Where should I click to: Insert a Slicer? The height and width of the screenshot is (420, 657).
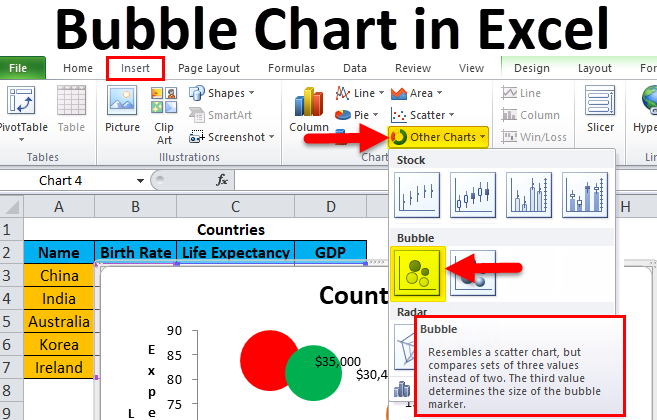[600, 109]
